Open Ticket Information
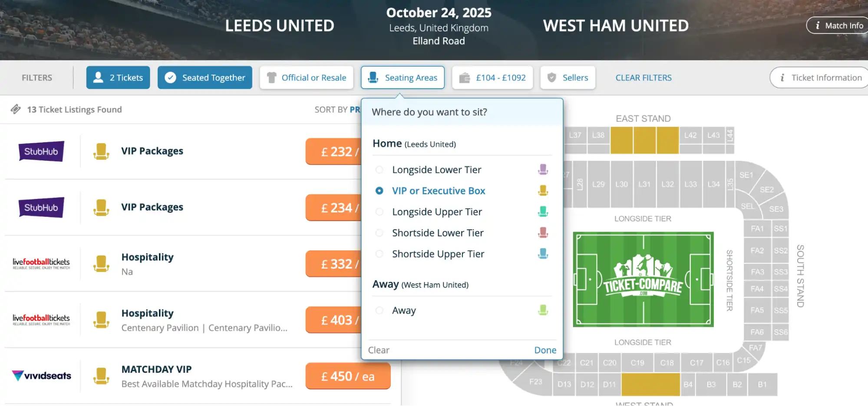This screenshot has height=406, width=868. [818, 77]
